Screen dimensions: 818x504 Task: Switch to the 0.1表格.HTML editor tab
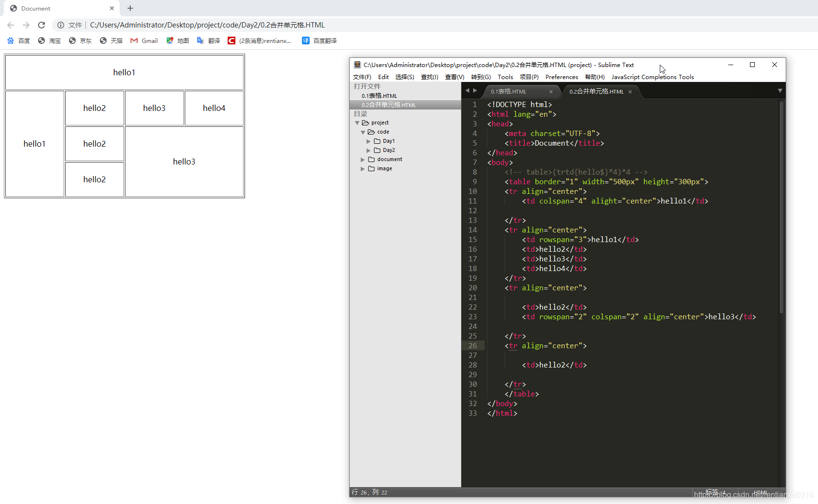tap(508, 92)
